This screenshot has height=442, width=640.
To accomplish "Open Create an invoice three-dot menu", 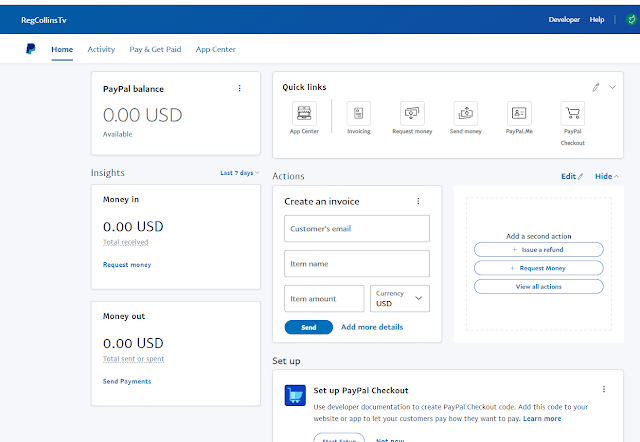I will (x=418, y=201).
